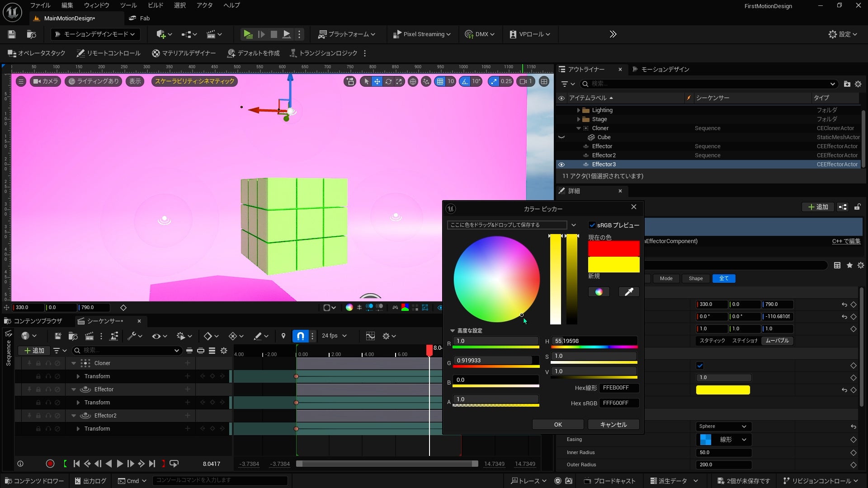Select the translate gizmo tool in viewport

(377, 81)
